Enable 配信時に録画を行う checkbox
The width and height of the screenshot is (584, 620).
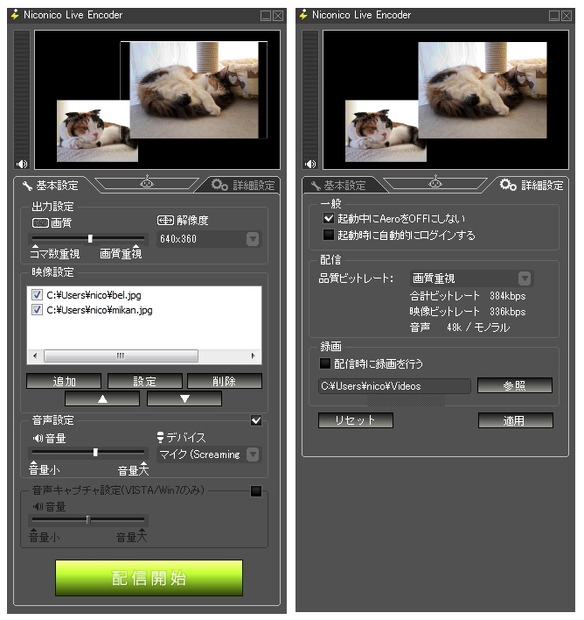(325, 363)
